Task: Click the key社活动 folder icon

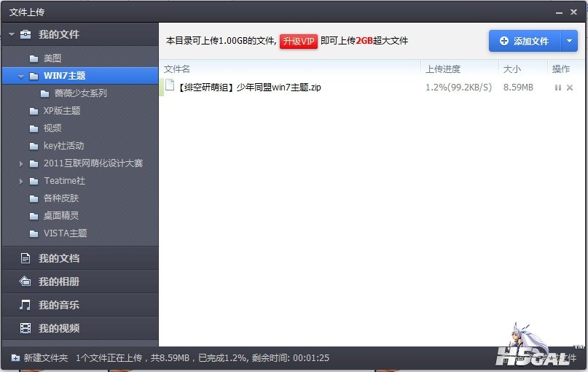Action: click(x=34, y=146)
